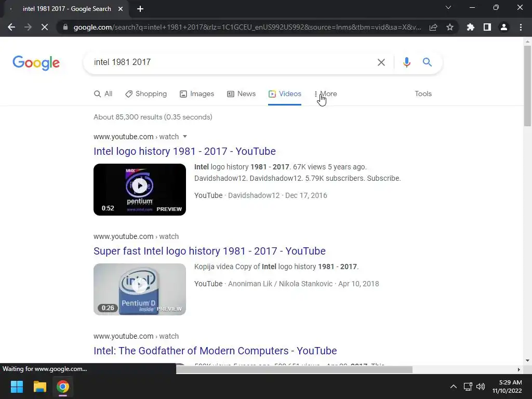532x399 pixels.
Task: Open Intel logo history 1981 - 2017 link
Action: (x=184, y=151)
